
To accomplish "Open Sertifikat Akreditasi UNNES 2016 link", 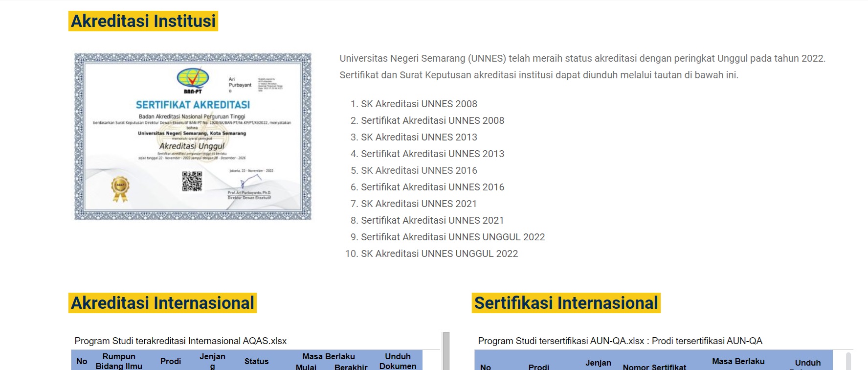I will point(432,187).
